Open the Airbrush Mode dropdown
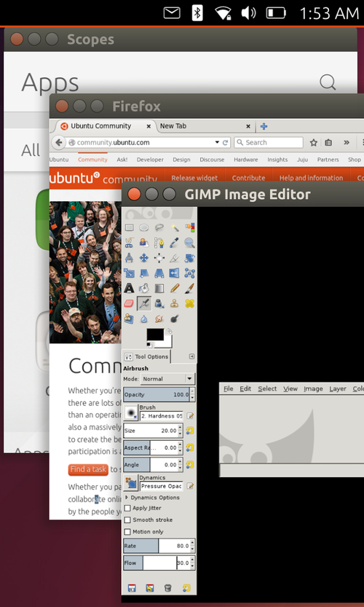The image size is (364, 607). point(168,379)
